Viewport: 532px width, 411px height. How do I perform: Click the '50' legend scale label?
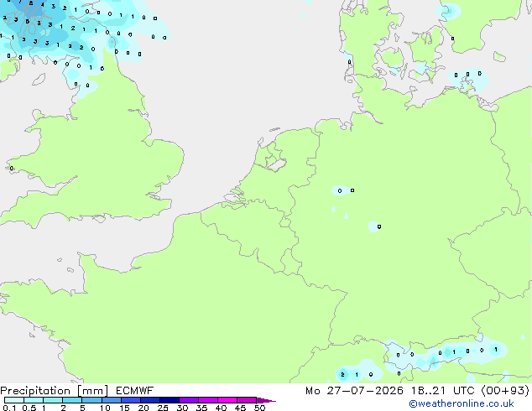point(259,408)
